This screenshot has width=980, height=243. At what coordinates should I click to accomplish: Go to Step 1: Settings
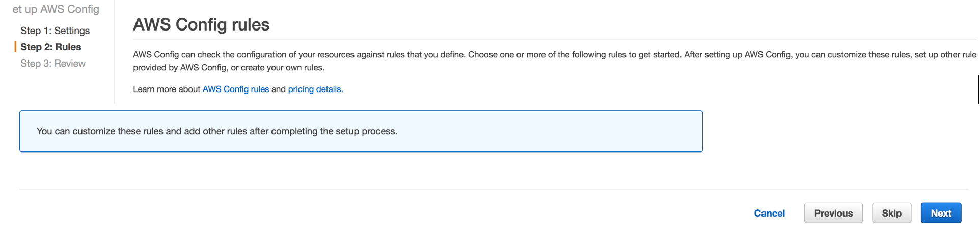(x=55, y=31)
